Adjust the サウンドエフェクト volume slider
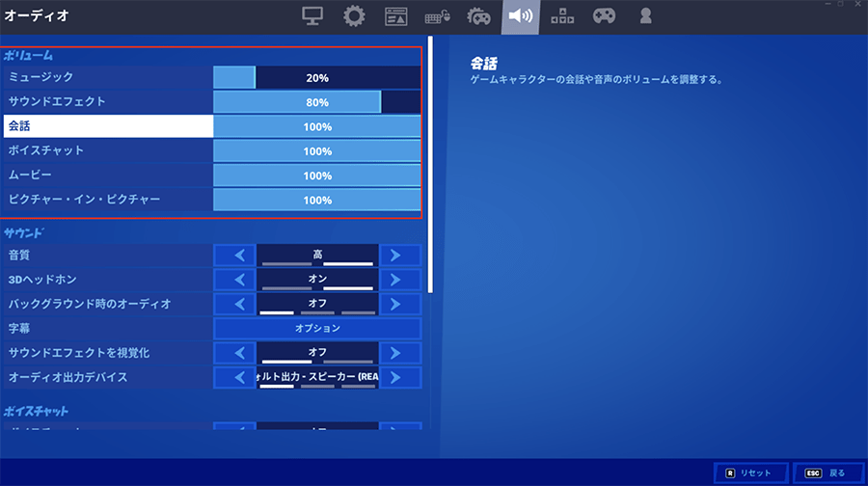This screenshot has height=486, width=868. (317, 102)
